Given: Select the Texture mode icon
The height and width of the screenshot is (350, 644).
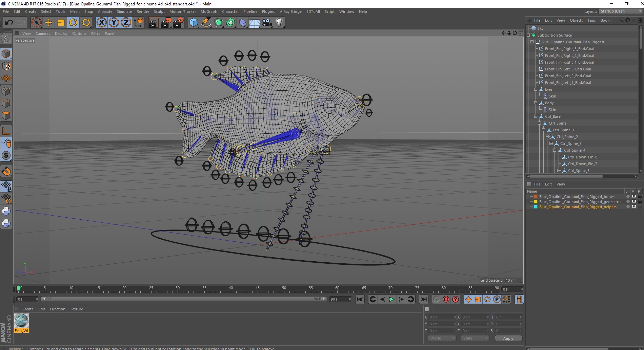Looking at the screenshot, I should pyautogui.click(x=6, y=66).
